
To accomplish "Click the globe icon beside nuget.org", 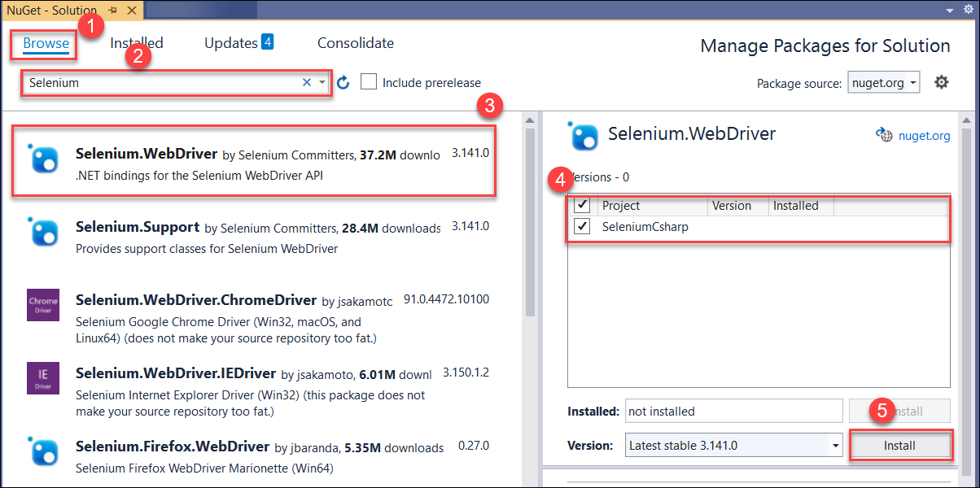I will 884,135.
